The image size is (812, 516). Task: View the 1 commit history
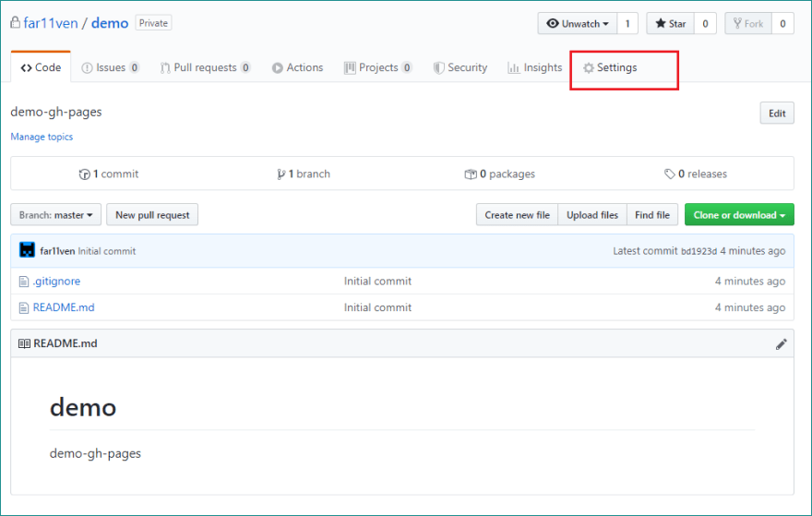tap(109, 174)
